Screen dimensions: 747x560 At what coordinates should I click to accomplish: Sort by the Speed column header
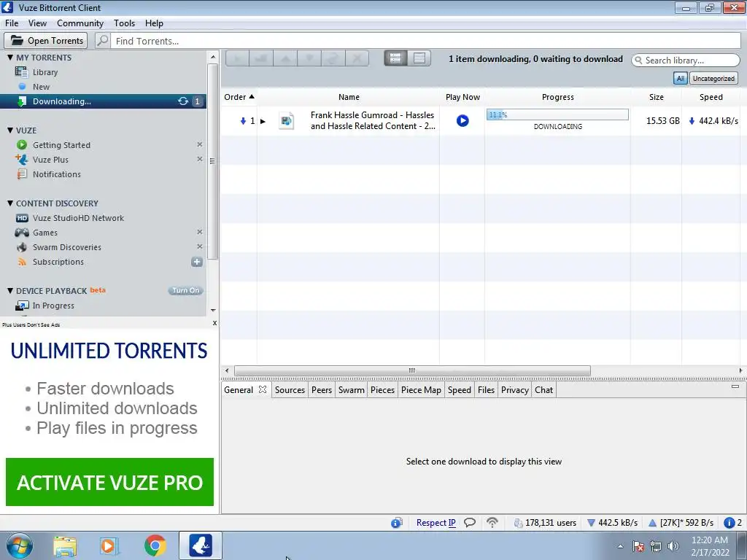click(711, 97)
